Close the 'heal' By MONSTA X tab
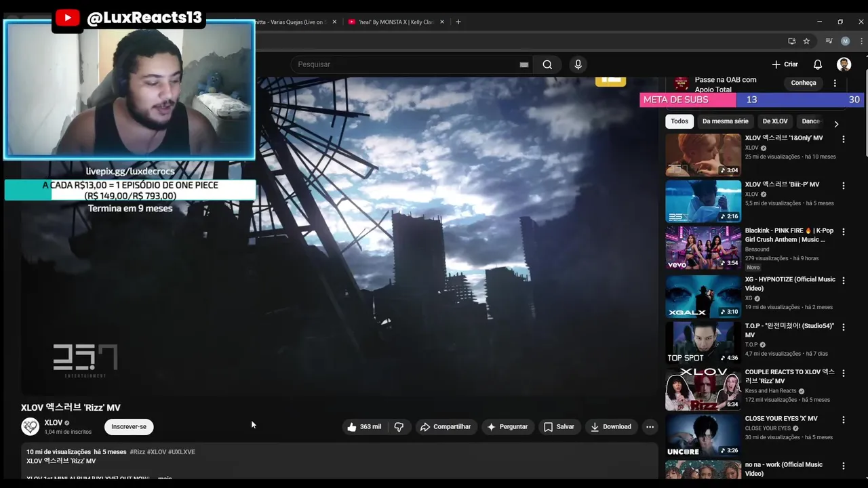The width and height of the screenshot is (868, 488). [x=442, y=22]
